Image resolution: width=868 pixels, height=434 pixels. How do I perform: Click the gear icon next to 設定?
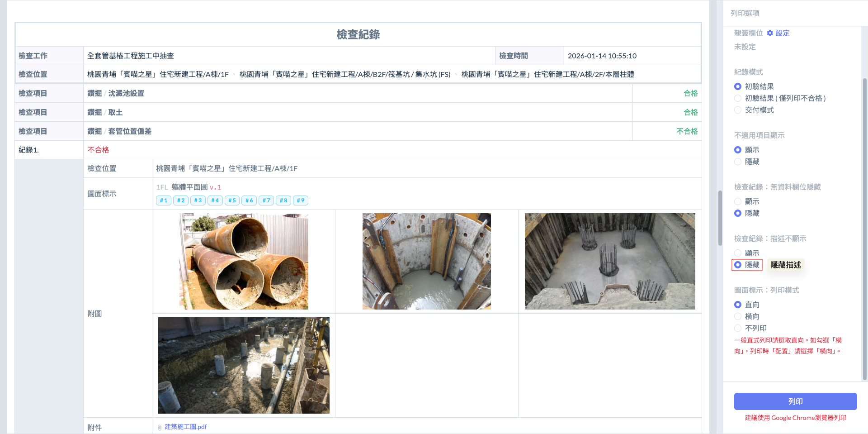(x=770, y=33)
